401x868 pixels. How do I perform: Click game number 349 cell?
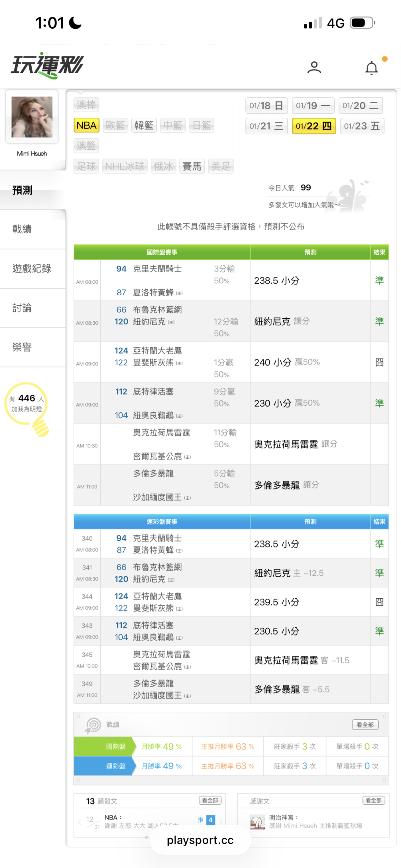click(x=87, y=684)
